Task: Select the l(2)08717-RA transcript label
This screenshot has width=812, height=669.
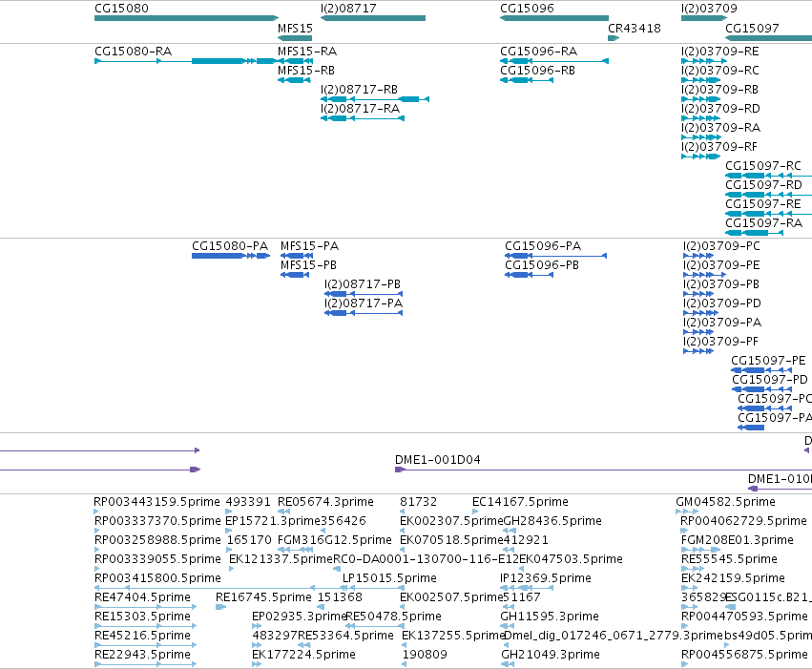Action: coord(360,109)
